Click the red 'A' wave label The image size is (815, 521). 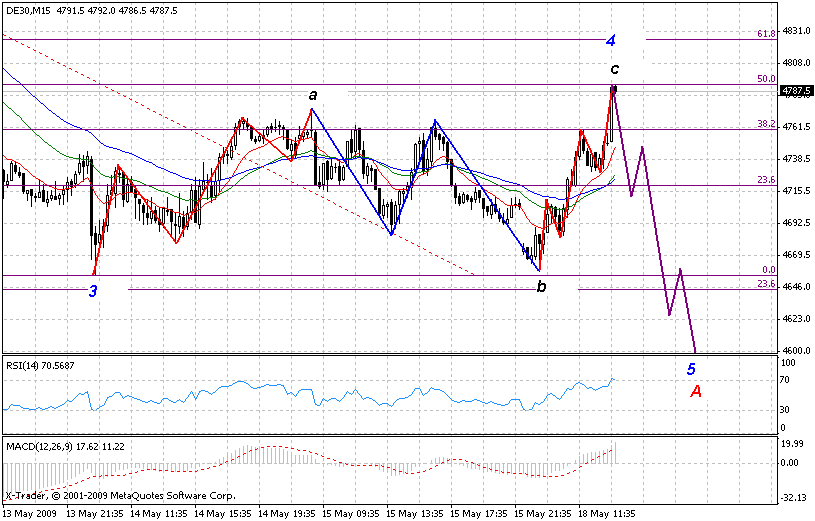tap(696, 391)
